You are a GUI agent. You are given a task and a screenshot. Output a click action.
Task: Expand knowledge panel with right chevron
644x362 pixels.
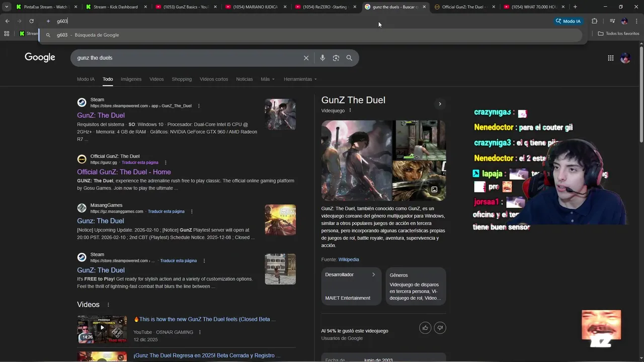click(440, 104)
